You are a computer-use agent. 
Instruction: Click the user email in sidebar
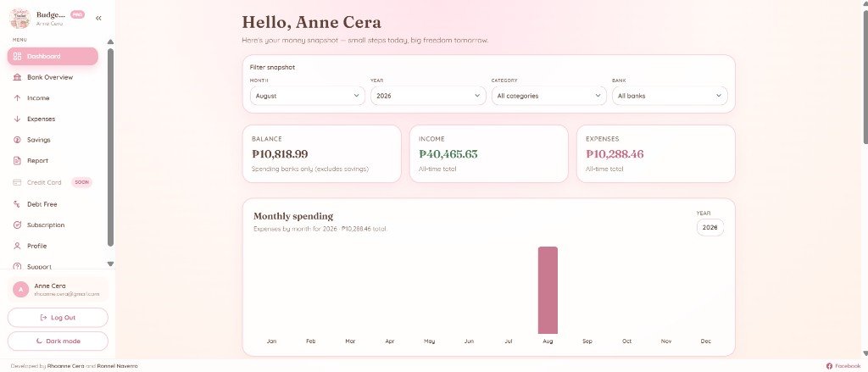(66, 295)
